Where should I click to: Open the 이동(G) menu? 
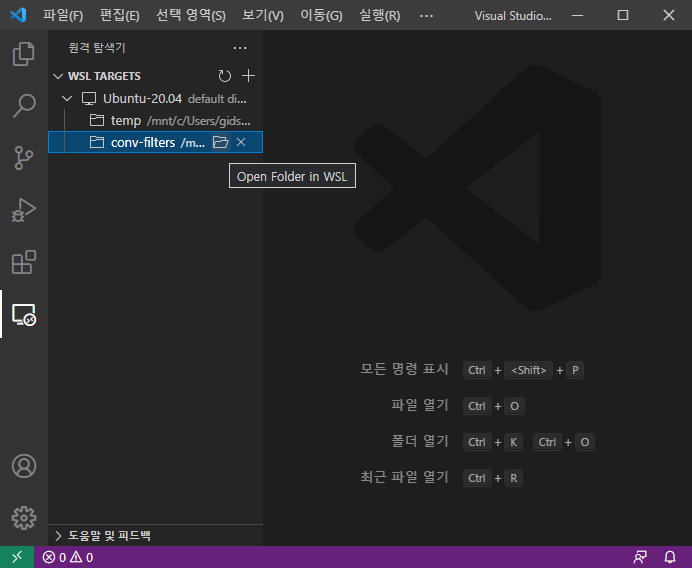coord(321,15)
